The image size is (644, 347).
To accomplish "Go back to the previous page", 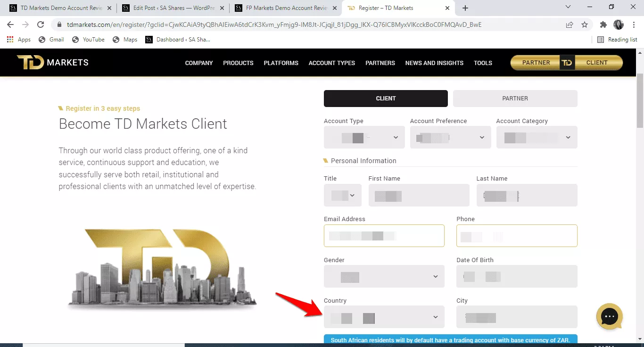I will click(10, 25).
